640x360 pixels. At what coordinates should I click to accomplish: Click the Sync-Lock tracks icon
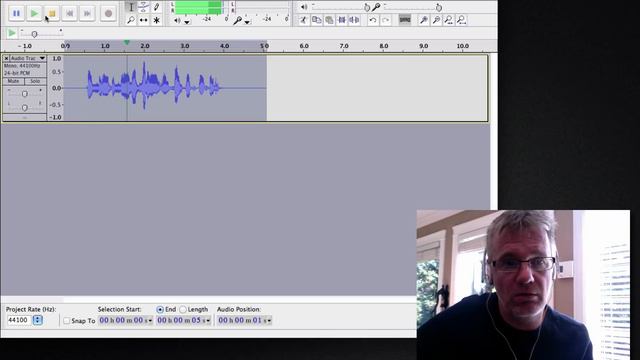click(404, 20)
